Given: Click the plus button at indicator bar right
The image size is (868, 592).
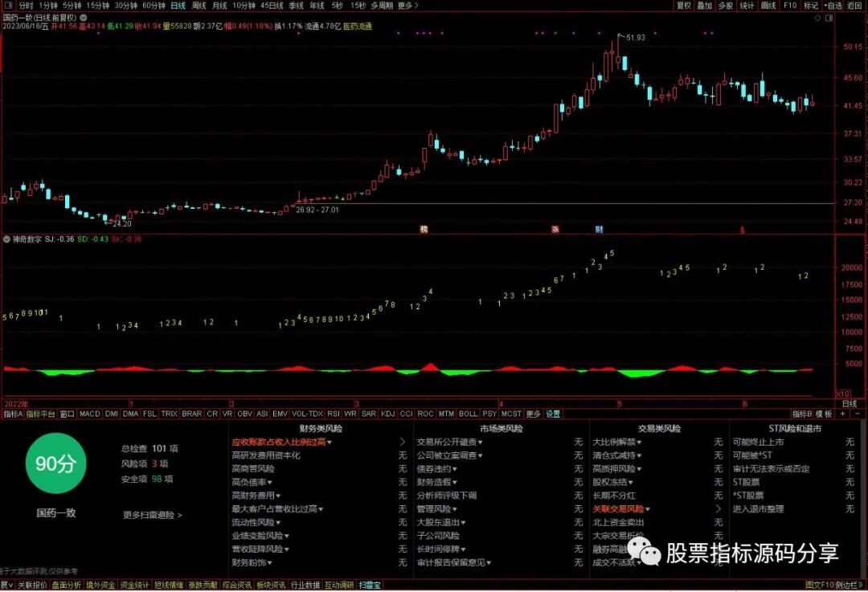Looking at the screenshot, I should [x=843, y=414].
